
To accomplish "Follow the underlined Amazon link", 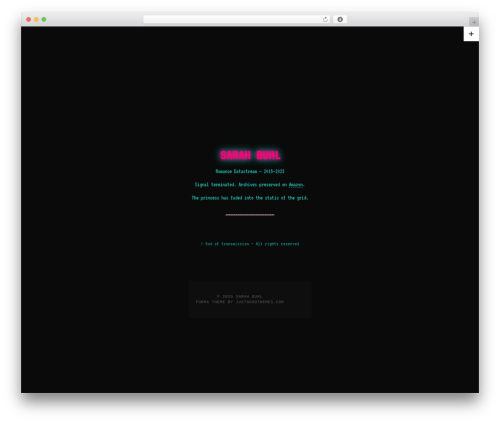I will 296,185.
